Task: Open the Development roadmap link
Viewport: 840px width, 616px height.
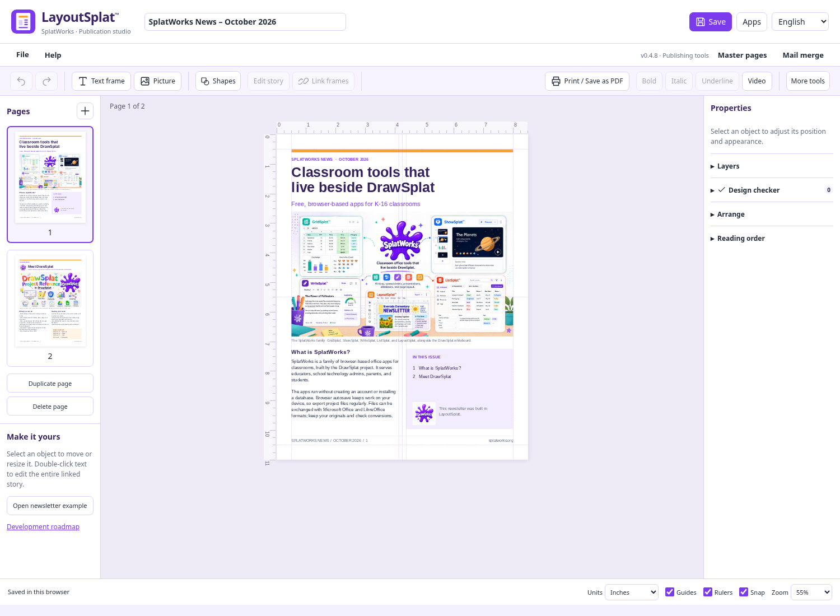Action: (43, 527)
